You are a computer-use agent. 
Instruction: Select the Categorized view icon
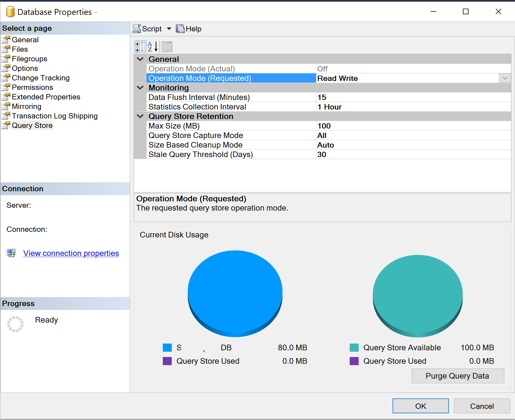pos(140,46)
